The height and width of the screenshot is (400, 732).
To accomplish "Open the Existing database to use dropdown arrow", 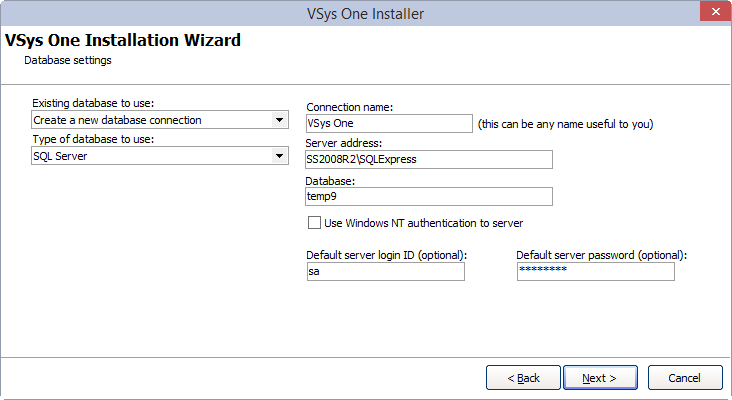I will pos(279,120).
